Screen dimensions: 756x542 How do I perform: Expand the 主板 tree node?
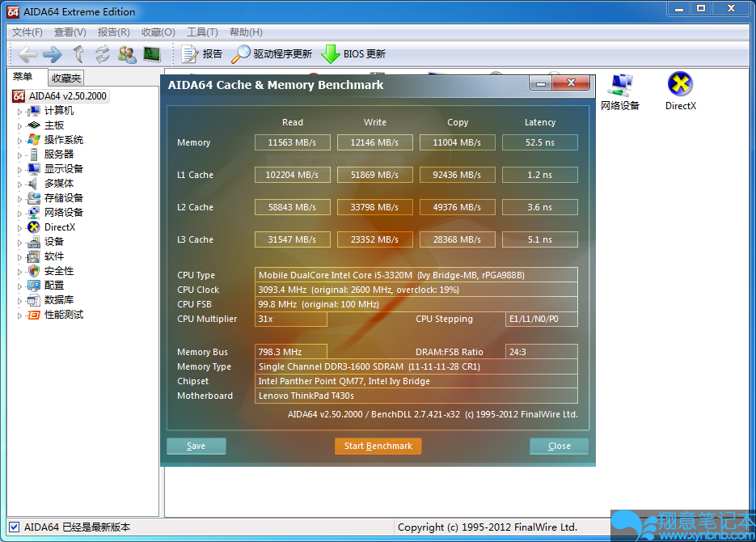pyautogui.click(x=19, y=126)
